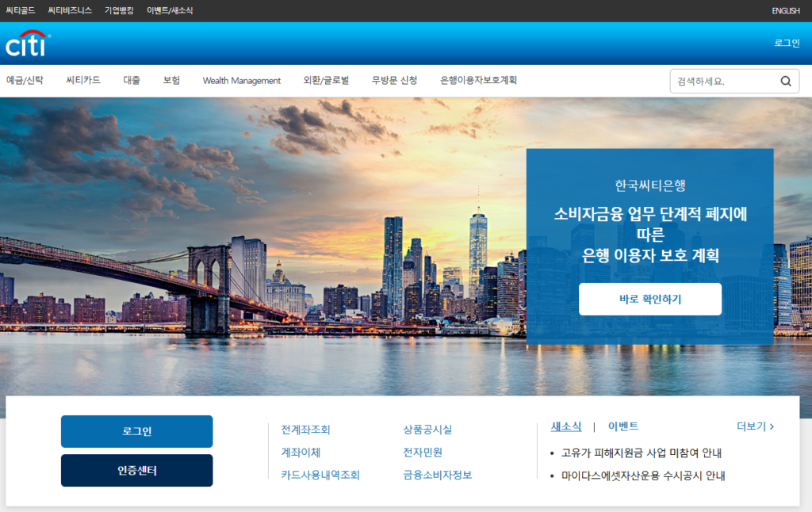The width and height of the screenshot is (812, 512).
Task: Click the search magnifier icon
Action: coord(786,82)
